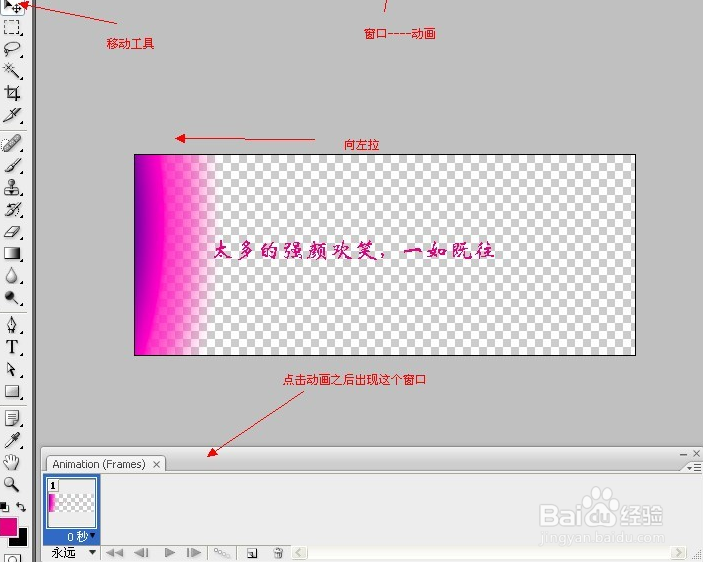The height and width of the screenshot is (562, 703).
Task: Select the Eyedropper tool
Action: (12, 440)
